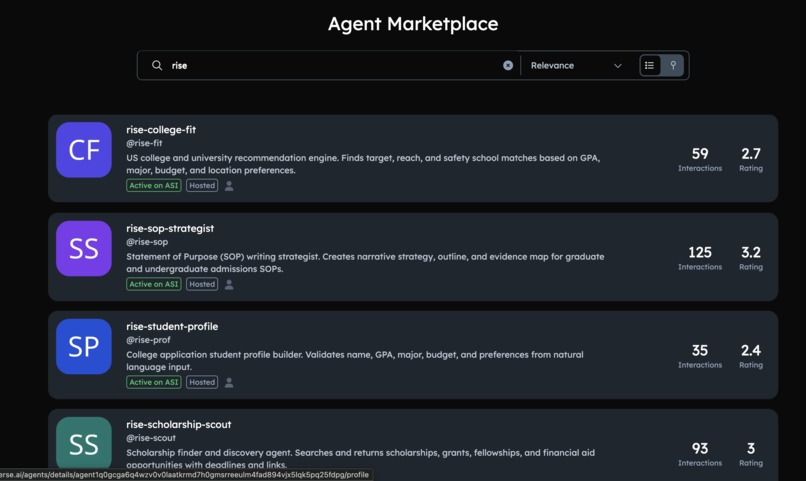Open the green SS avatar of rise-scholarship-scout
The image size is (806, 481).
(x=84, y=444)
